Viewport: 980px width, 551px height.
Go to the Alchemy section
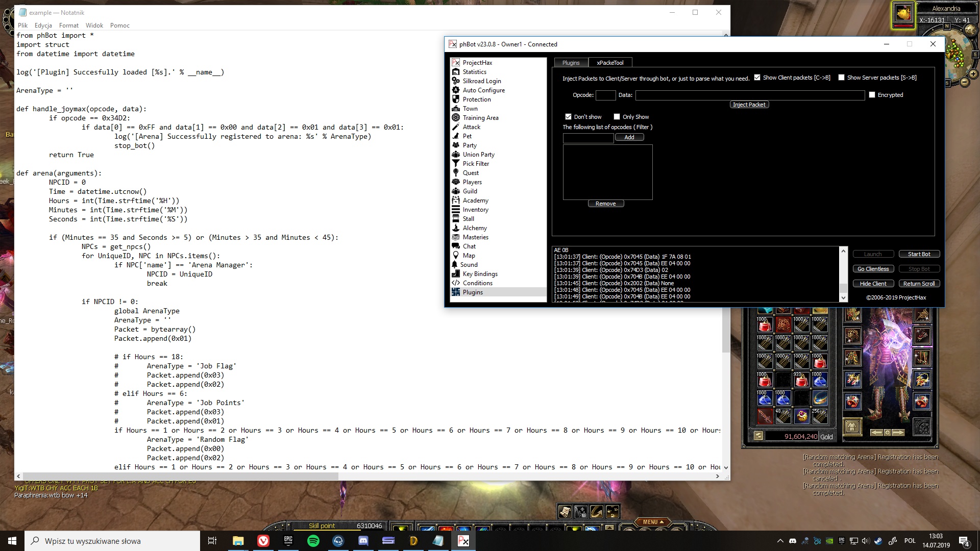(474, 228)
